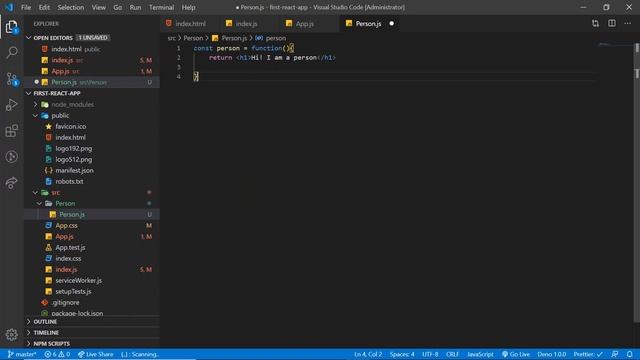Open the Source Control view
This screenshot has height=360, width=640.
(x=11, y=79)
